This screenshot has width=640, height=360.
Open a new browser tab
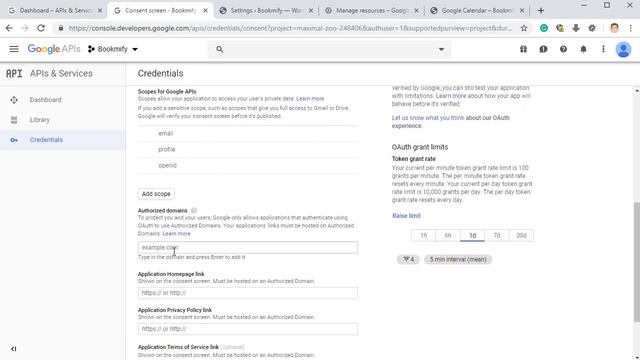(541, 11)
